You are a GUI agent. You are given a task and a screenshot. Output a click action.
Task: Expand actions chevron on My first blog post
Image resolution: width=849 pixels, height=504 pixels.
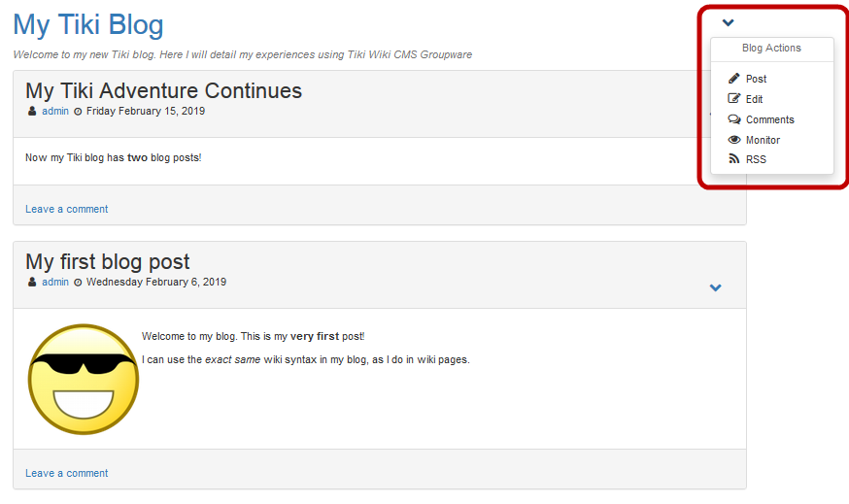(716, 287)
